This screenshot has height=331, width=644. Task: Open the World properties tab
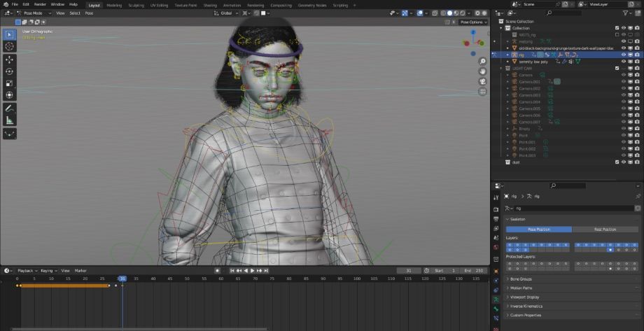click(x=496, y=247)
